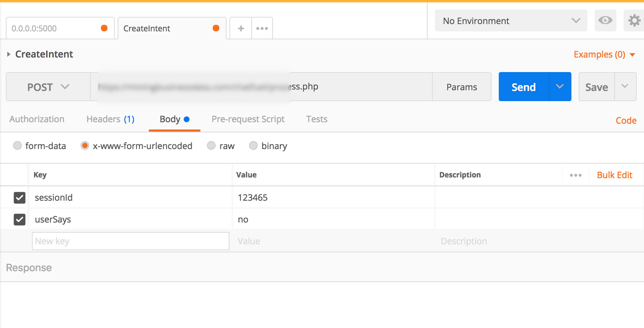Uncheck the userSays parameter checkbox

click(19, 219)
